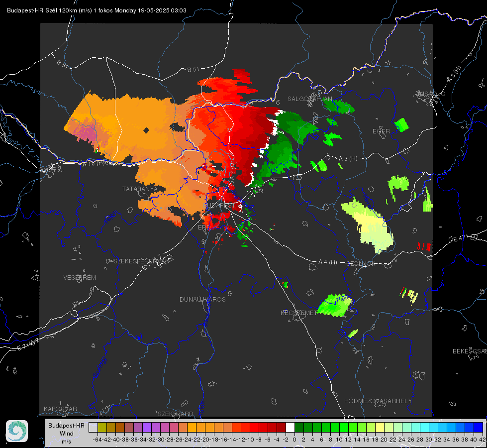Click the 'A 4 (H)' road label
Screen dimensions: 487x448
328,262
